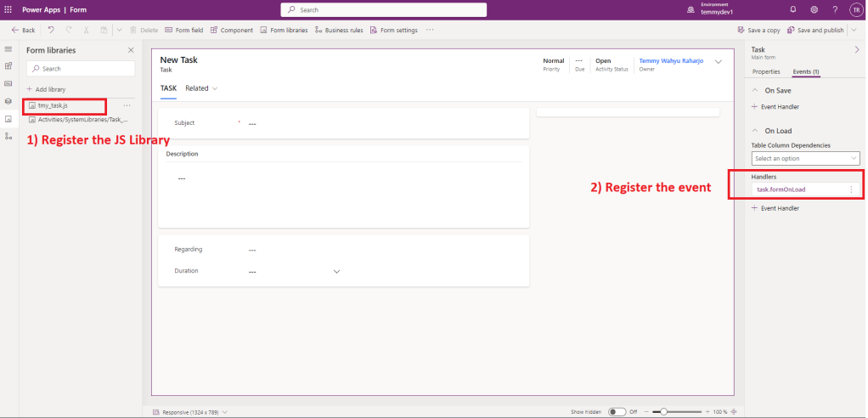The height and width of the screenshot is (418, 868).
Task: Cut the selected element
Action: 87,30
